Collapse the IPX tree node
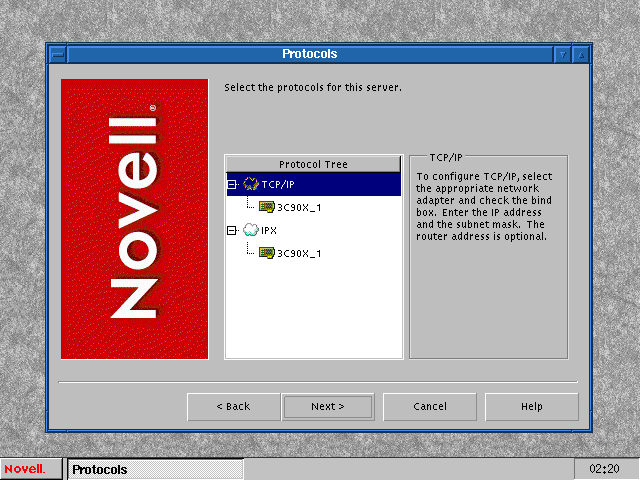 point(231,231)
